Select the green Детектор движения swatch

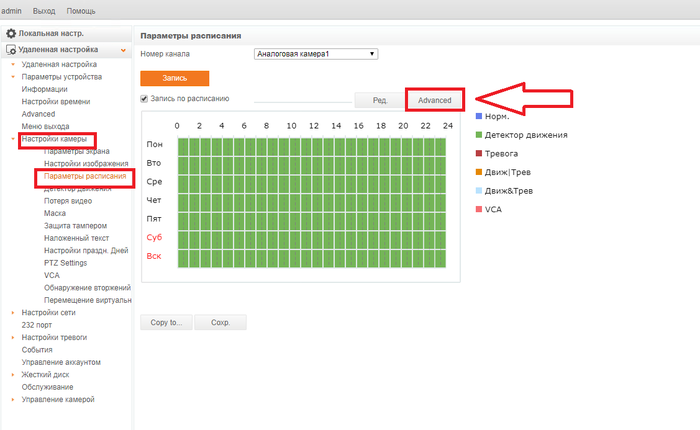(x=479, y=135)
